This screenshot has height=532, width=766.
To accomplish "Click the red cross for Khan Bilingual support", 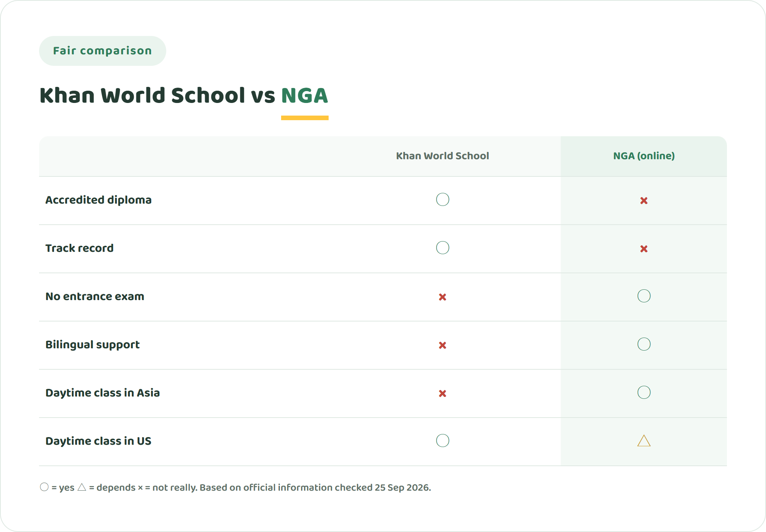I will pos(442,345).
